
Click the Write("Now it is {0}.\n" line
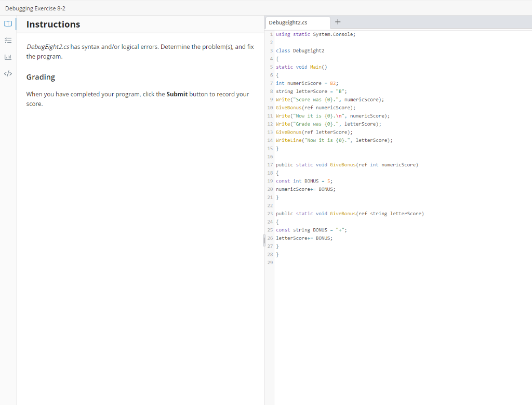[x=332, y=116]
